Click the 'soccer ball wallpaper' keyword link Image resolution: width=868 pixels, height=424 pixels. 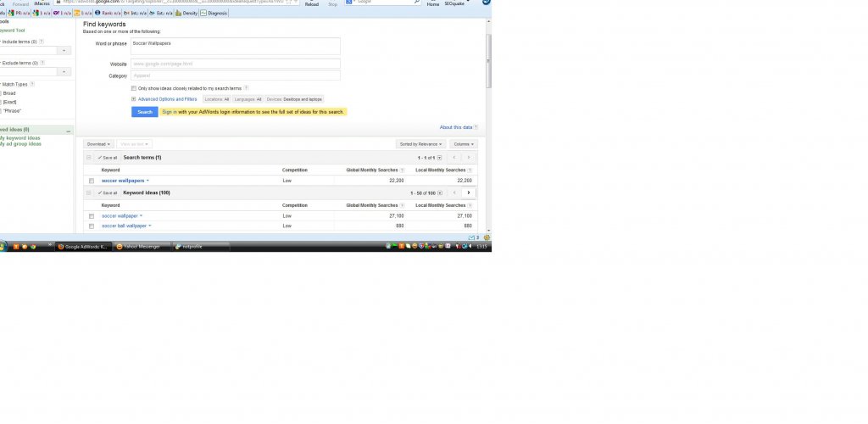pyautogui.click(x=124, y=226)
